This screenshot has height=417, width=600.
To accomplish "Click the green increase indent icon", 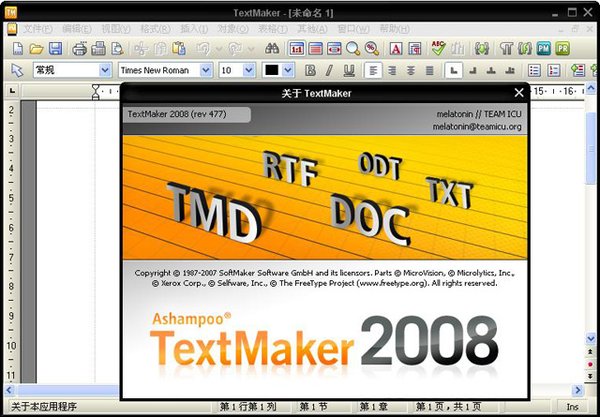I will 578,70.
